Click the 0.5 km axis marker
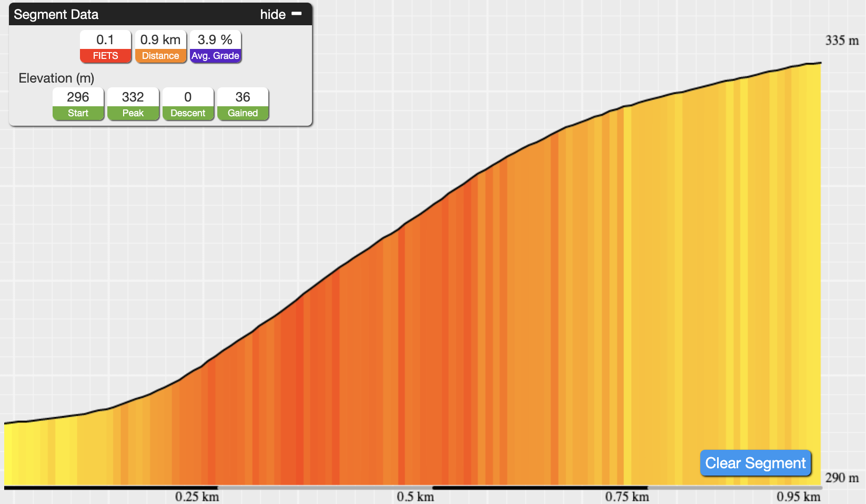Image resolution: width=866 pixels, height=504 pixels. 415,497
